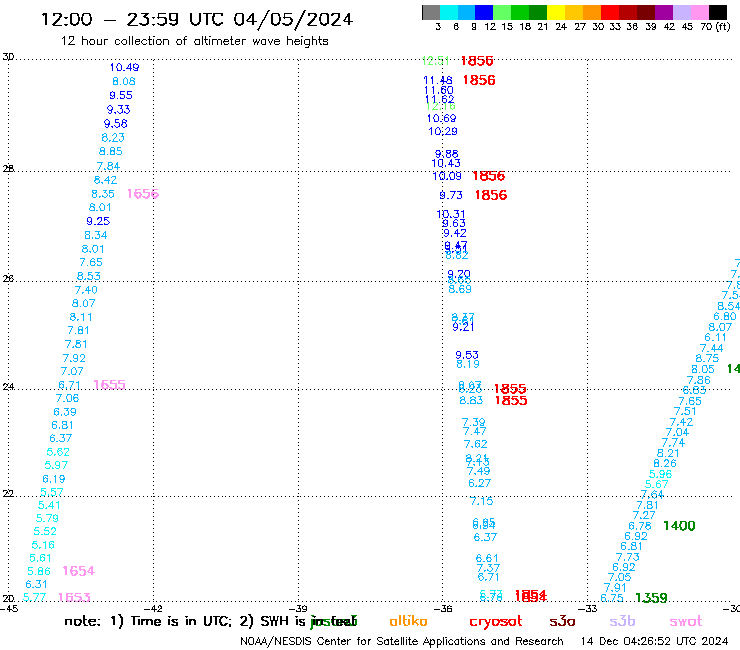
Task: Click the 7.91 wave height value
Action: (x=615, y=588)
